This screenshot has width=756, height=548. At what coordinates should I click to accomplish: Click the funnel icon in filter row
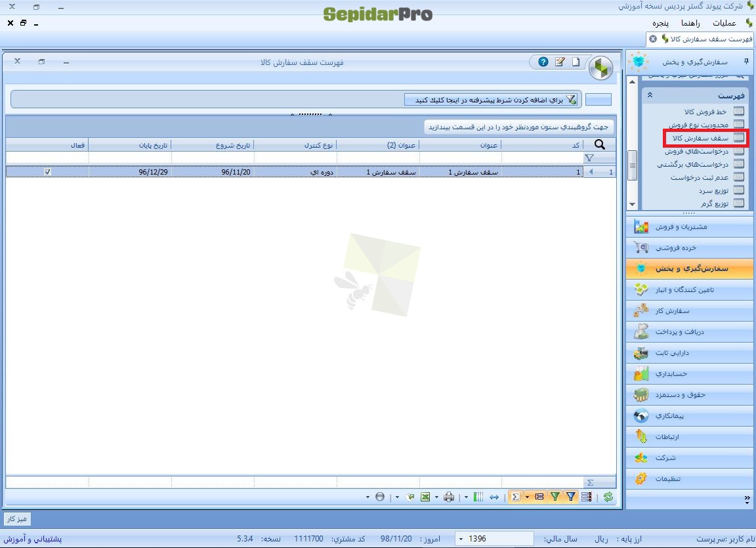(x=589, y=158)
